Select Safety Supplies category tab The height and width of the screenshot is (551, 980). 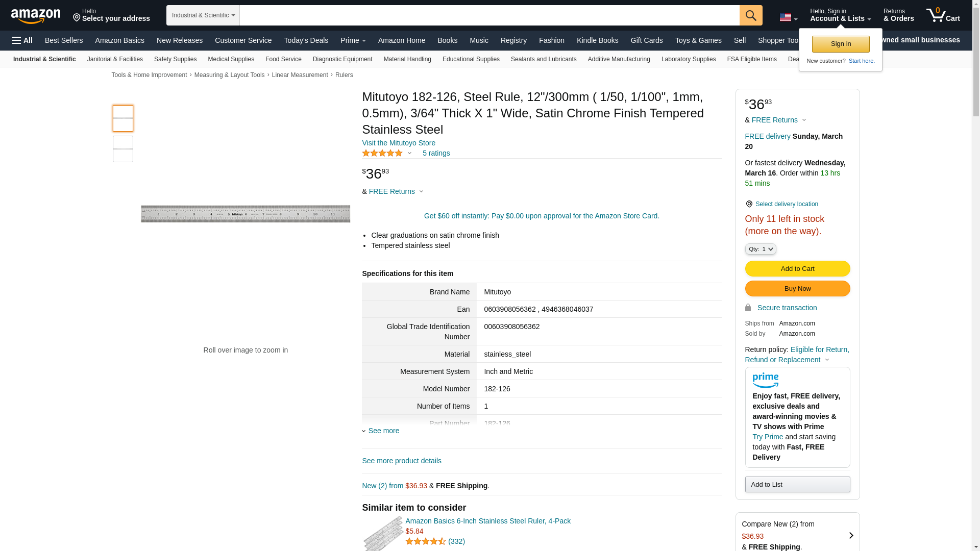click(175, 59)
